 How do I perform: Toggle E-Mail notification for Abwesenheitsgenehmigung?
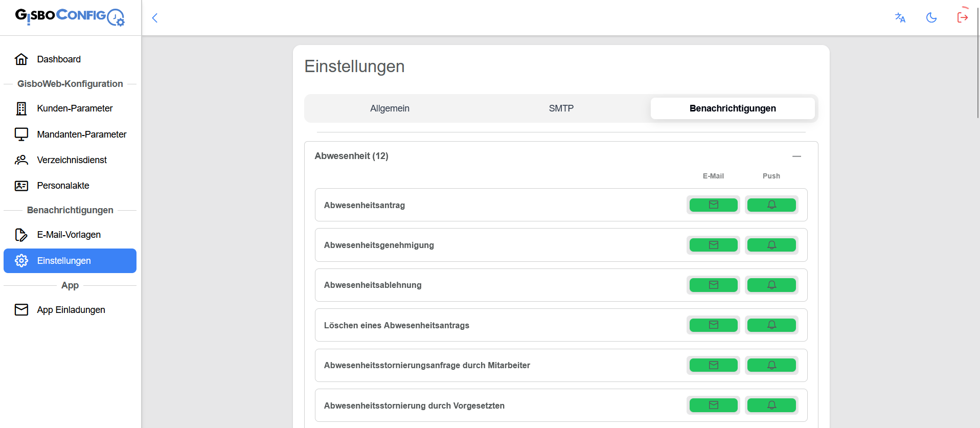[713, 245]
